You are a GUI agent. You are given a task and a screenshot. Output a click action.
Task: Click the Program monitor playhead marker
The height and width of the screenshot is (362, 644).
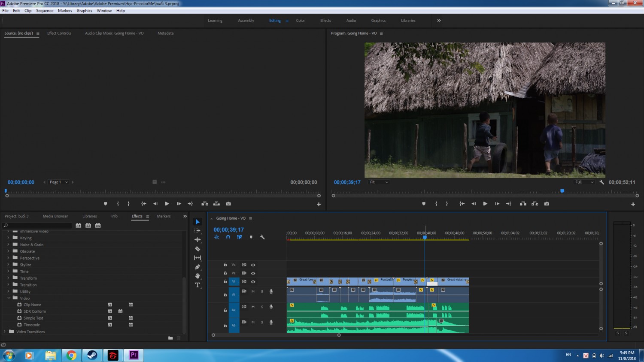(x=562, y=191)
